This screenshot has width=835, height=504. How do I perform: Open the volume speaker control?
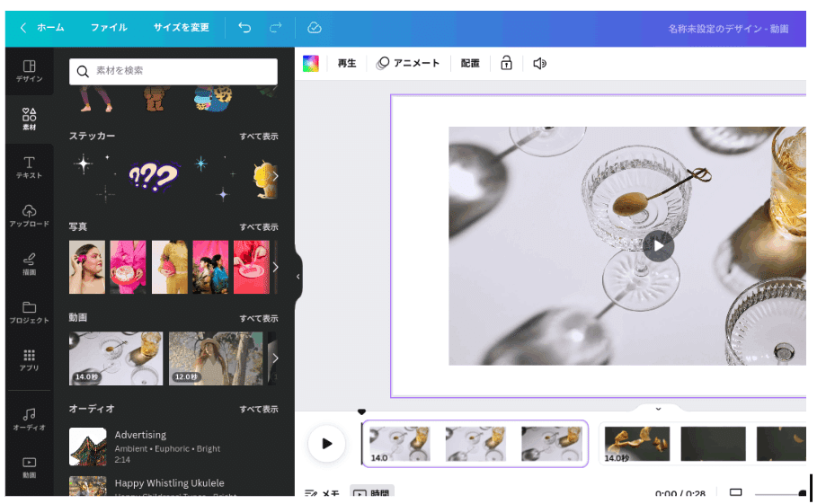coord(539,63)
